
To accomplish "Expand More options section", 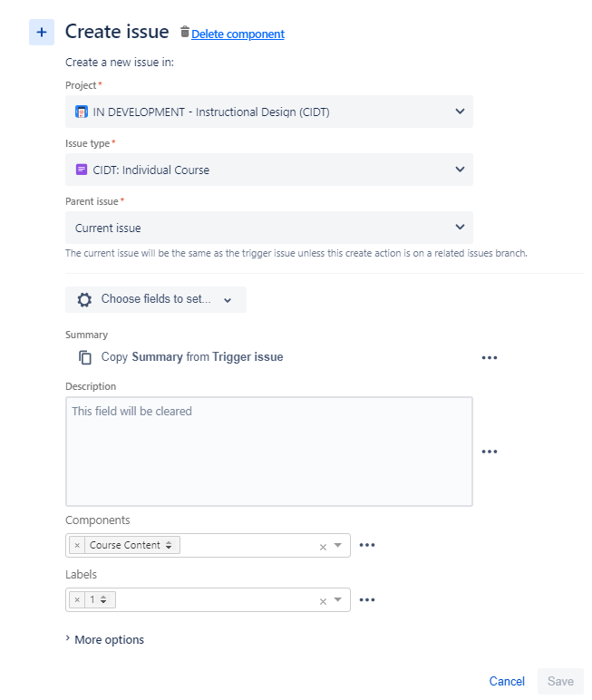I will 105,640.
